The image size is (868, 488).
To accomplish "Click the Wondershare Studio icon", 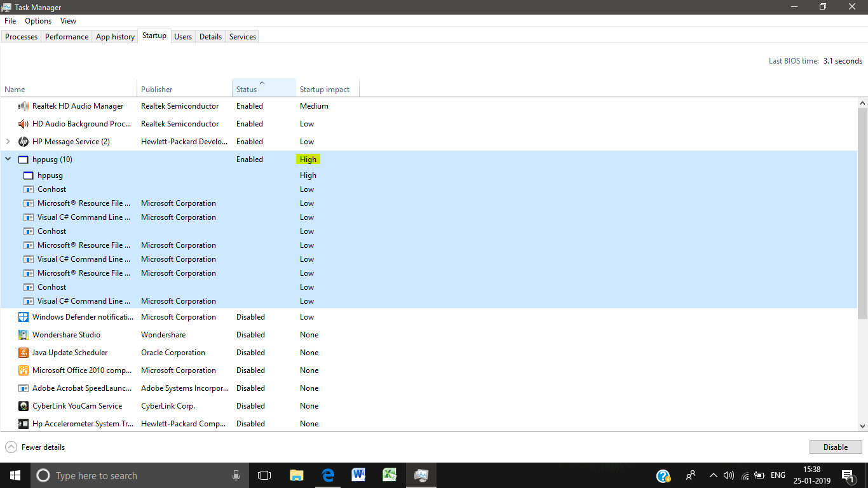I will (24, 335).
